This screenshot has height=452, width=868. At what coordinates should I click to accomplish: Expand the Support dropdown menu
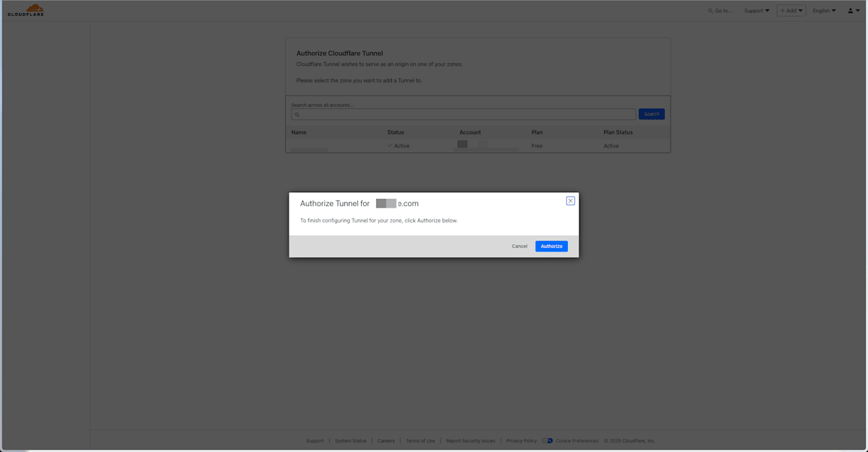point(757,11)
